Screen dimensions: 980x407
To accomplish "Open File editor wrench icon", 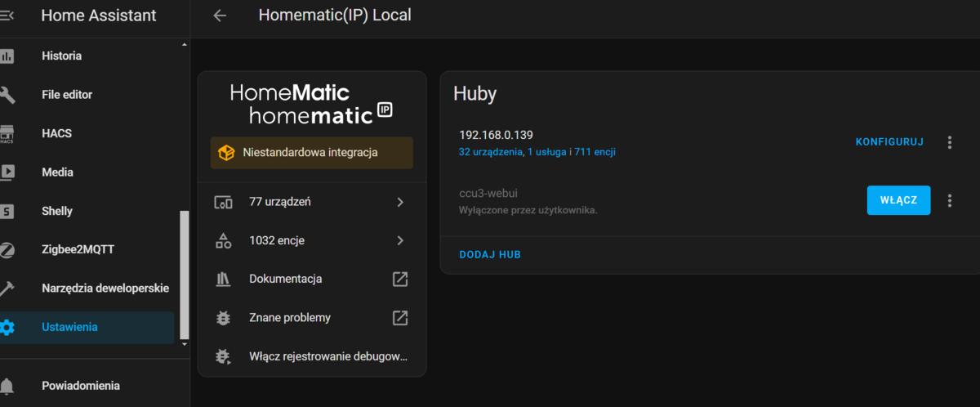I will (7, 95).
